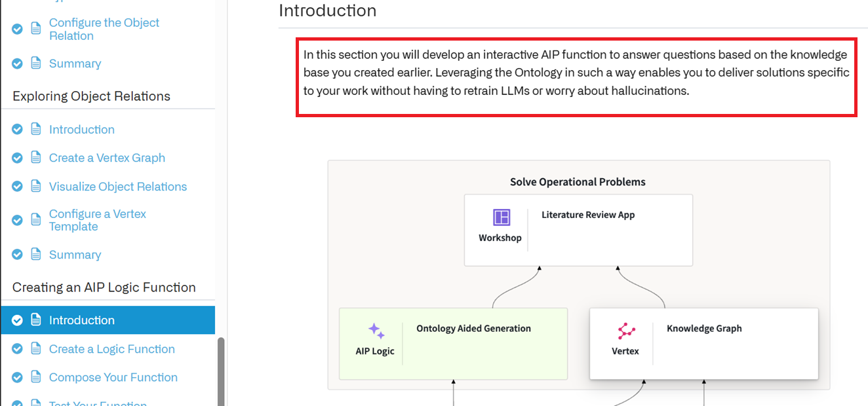
Task: Click the Vertex graph icon
Action: point(626,331)
